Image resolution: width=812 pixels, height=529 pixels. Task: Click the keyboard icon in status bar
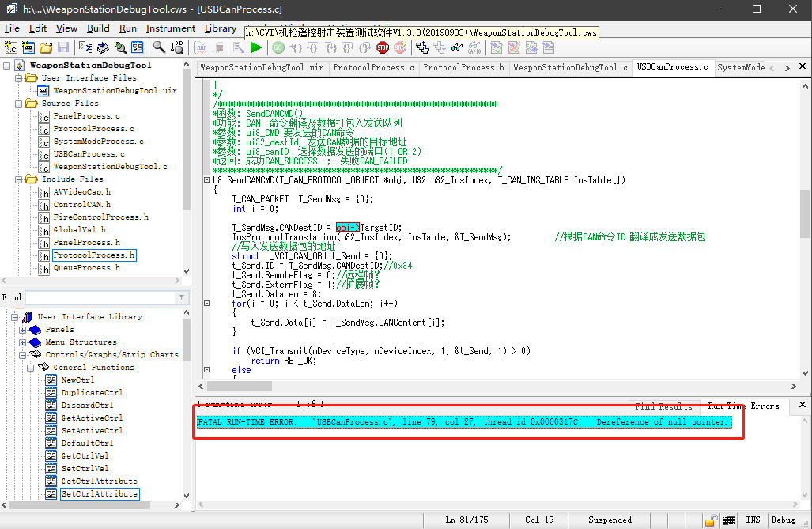coord(729,520)
